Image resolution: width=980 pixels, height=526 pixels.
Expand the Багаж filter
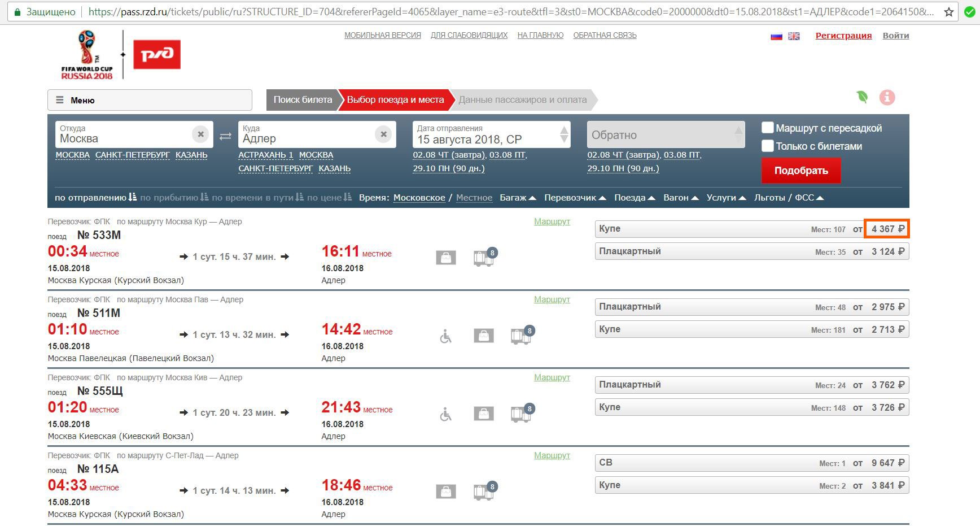pos(517,198)
